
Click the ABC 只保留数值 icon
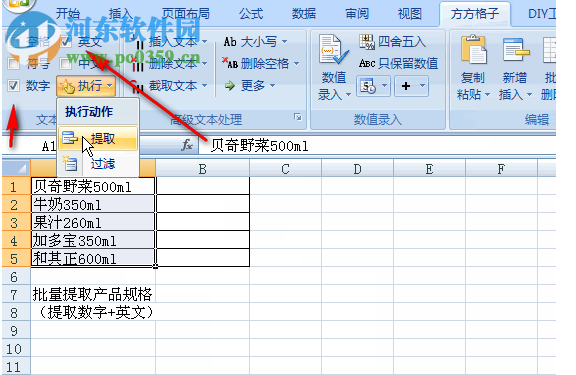click(367, 64)
